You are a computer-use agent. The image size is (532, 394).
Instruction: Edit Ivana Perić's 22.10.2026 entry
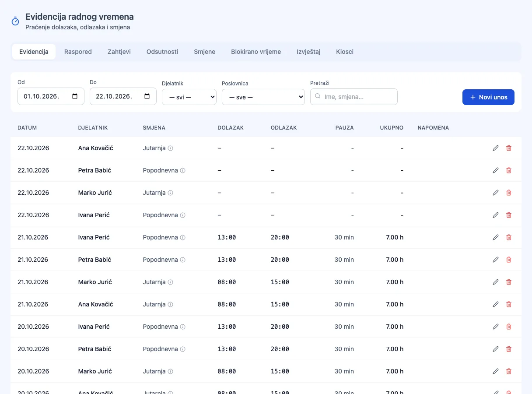(x=496, y=215)
